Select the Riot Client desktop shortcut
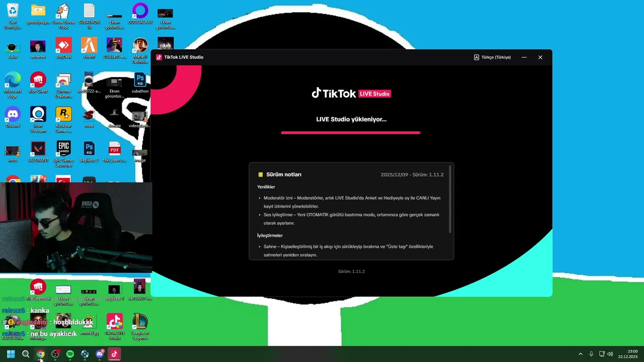This screenshot has height=362, width=644. coord(38,83)
